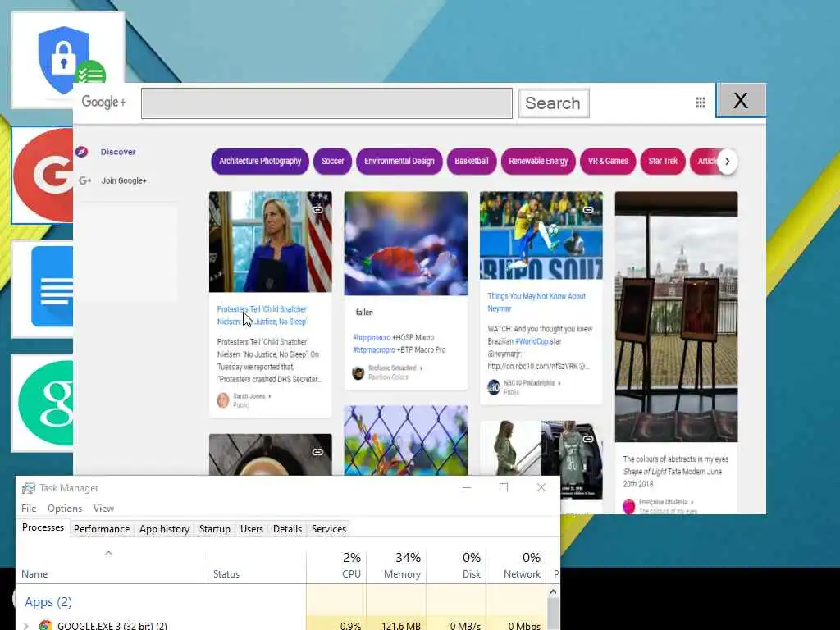This screenshot has width=840, height=630.
Task: Select the Star Trek topic chip
Action: 663,162
